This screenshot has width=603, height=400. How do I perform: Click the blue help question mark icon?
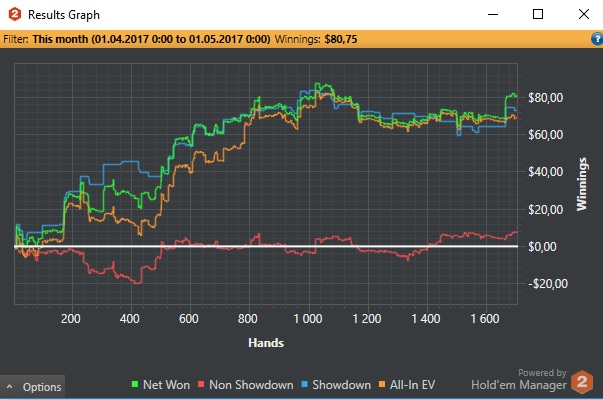597,39
